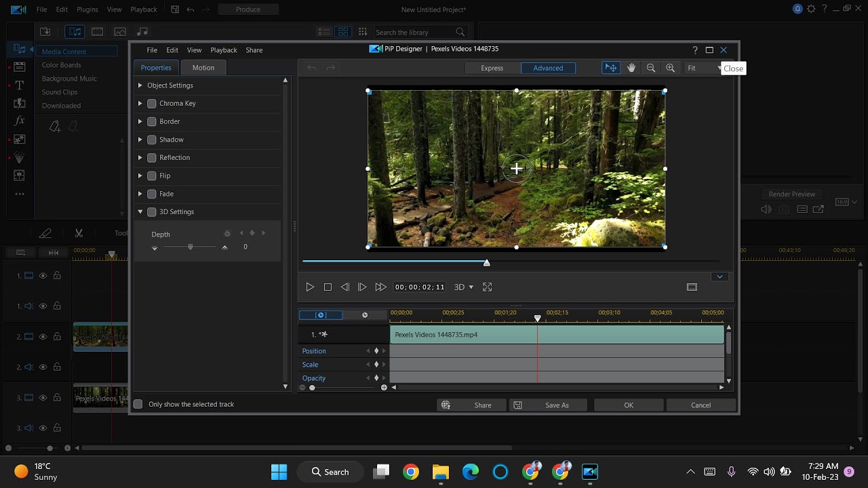Toggle full screen preview icon
This screenshot has height=488, width=868.
click(x=487, y=287)
